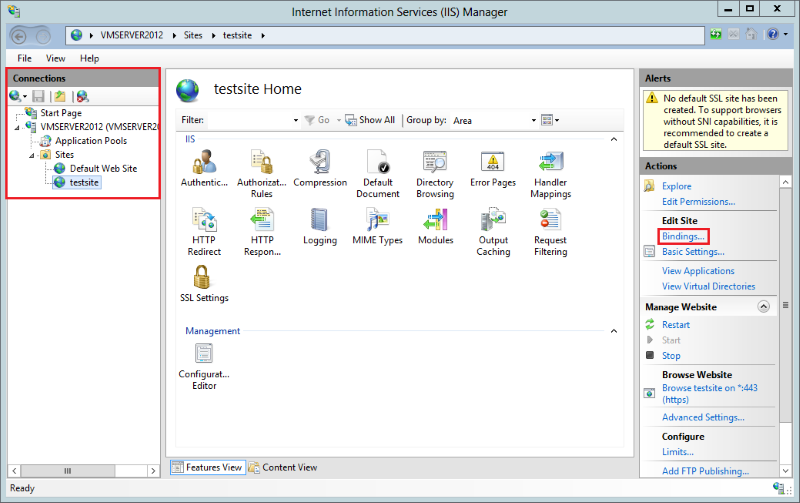Click View Virtual Directories link
The height and width of the screenshot is (503, 800).
[x=708, y=286]
